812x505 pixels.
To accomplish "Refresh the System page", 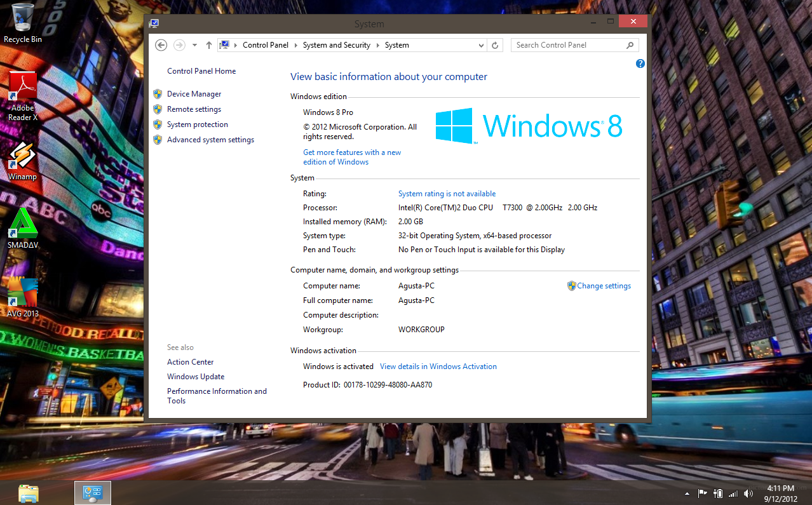I will pos(496,45).
